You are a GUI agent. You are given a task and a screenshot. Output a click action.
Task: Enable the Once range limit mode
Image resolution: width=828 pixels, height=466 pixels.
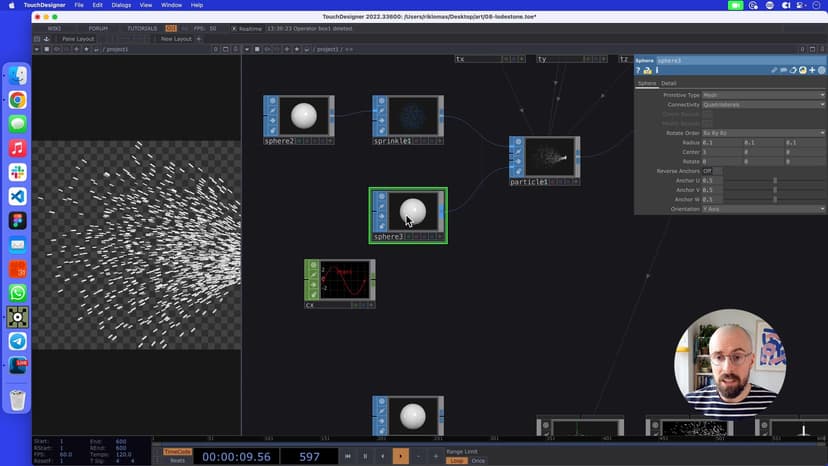pos(478,461)
